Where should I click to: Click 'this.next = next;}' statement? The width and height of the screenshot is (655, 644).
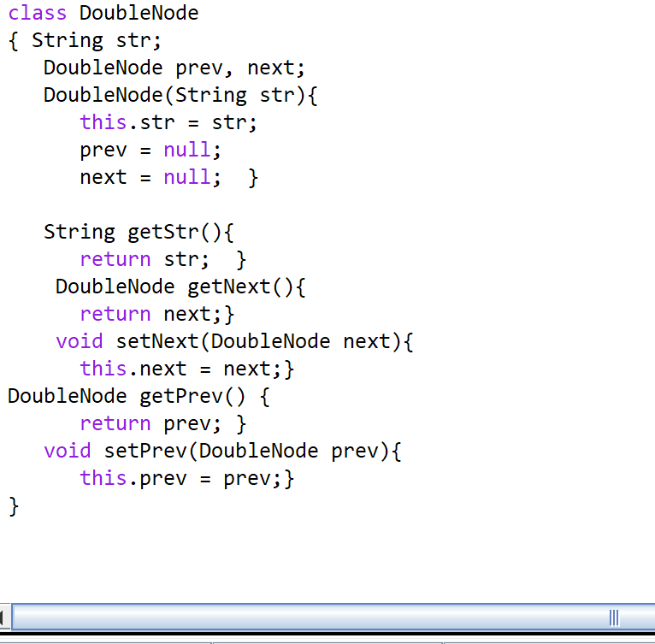click(x=187, y=369)
